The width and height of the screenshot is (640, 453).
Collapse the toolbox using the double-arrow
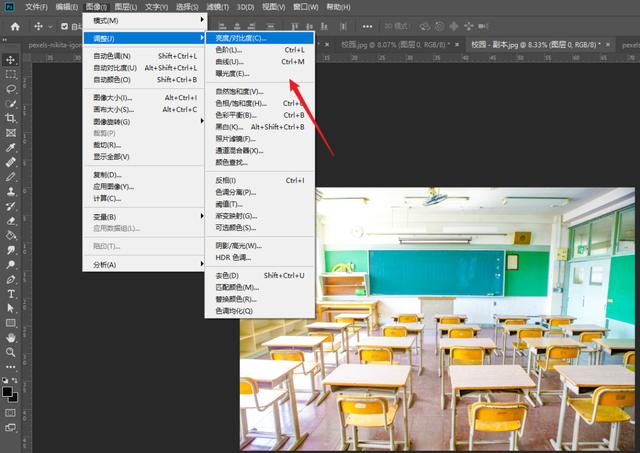[4, 40]
